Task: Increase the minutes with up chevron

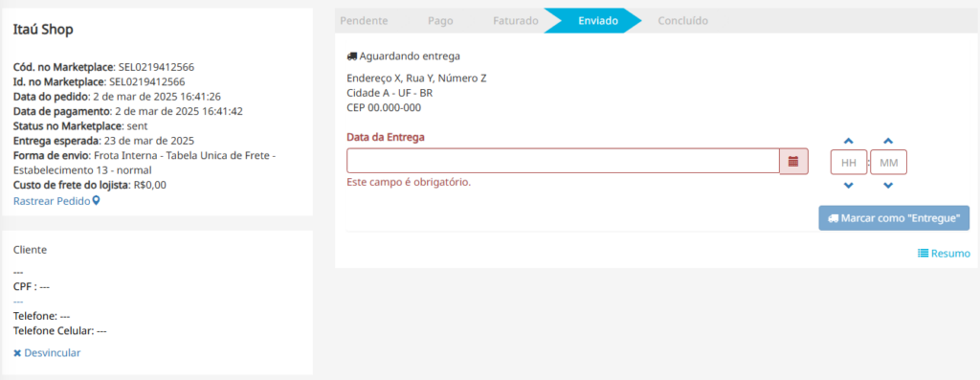Action: [889, 142]
